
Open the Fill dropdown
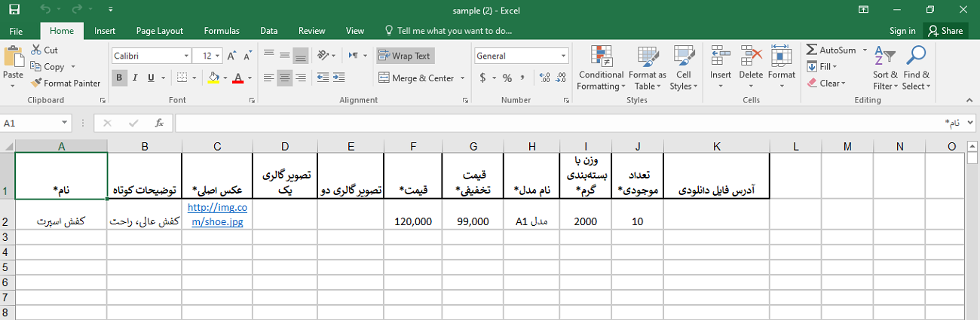point(822,66)
